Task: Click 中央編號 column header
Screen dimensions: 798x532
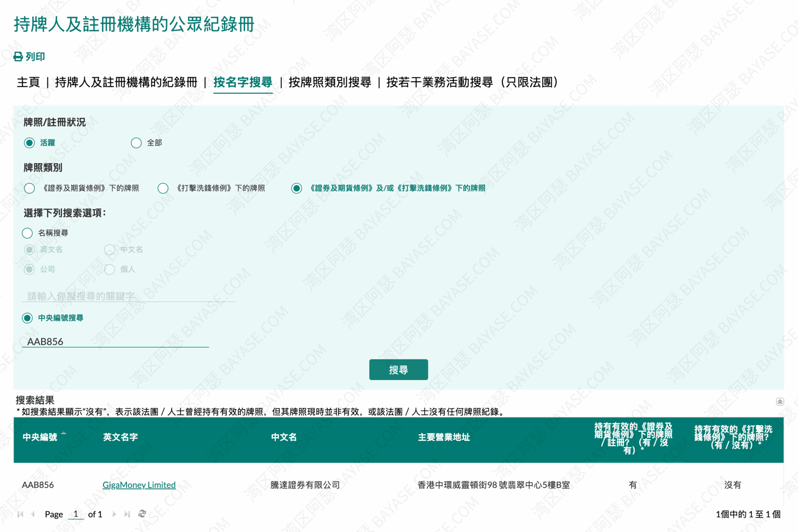Action: pos(39,437)
